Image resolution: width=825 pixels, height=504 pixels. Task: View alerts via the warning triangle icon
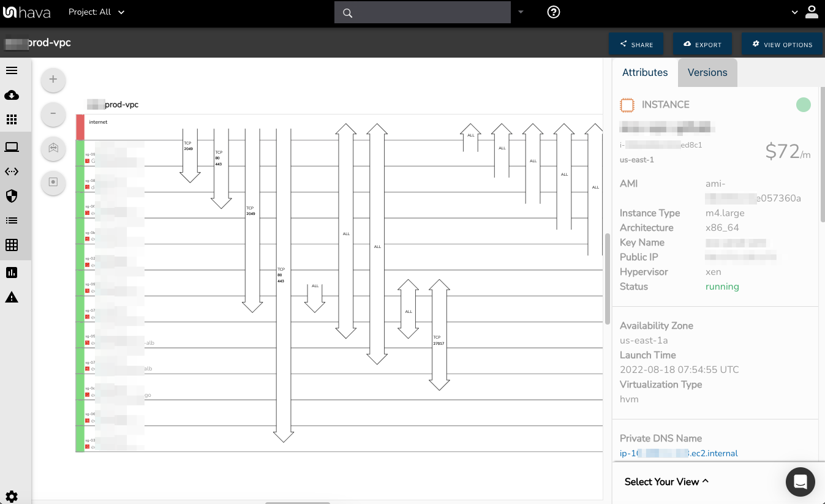tap(11, 297)
